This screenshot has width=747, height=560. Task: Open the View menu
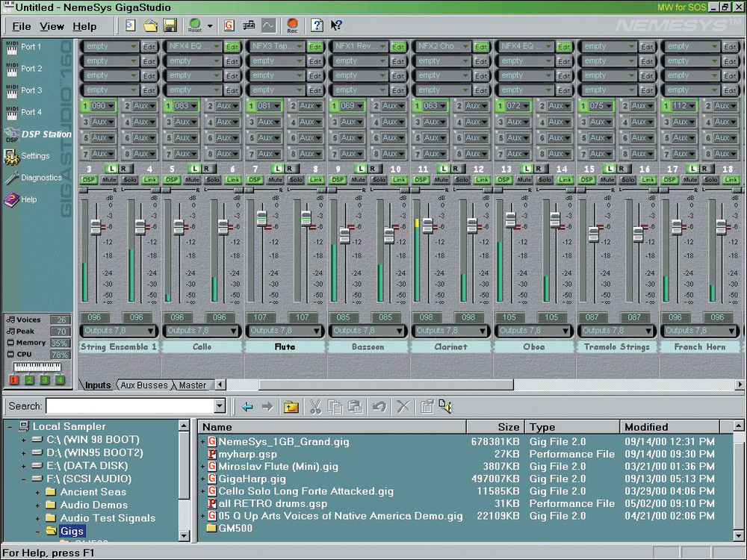click(52, 26)
